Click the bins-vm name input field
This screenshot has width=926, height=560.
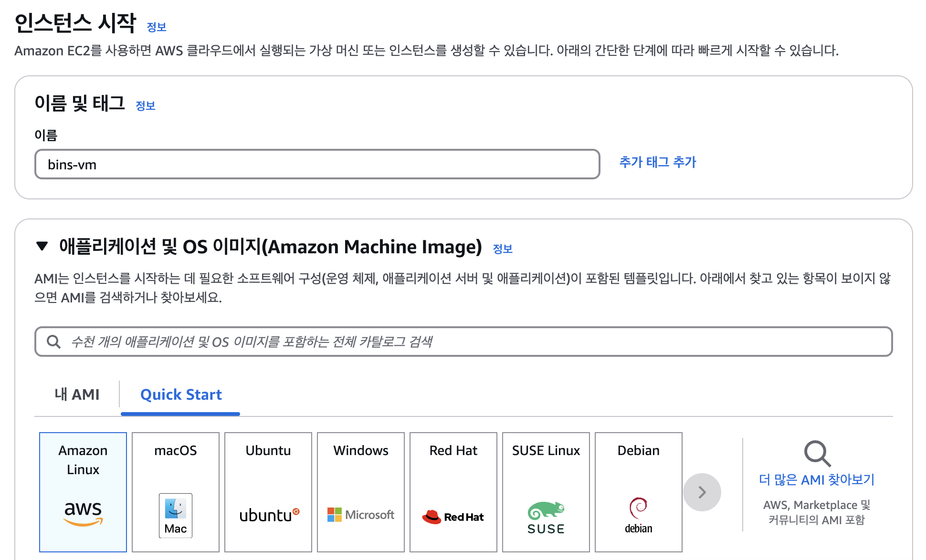(316, 164)
